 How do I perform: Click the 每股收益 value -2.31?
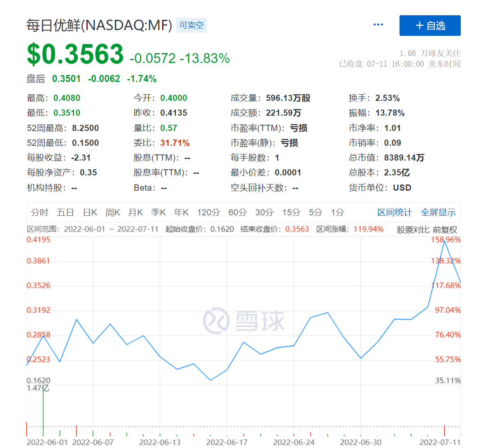[x=81, y=158]
